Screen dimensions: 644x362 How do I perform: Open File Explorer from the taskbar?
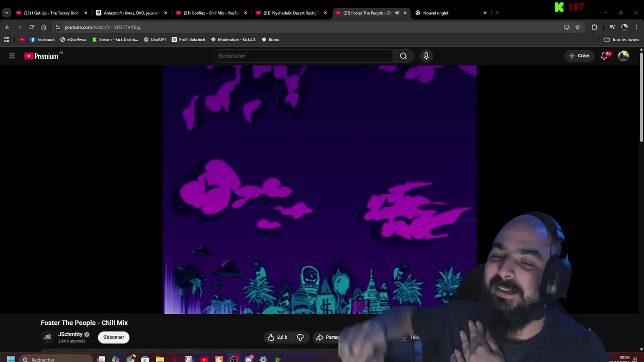159,359
